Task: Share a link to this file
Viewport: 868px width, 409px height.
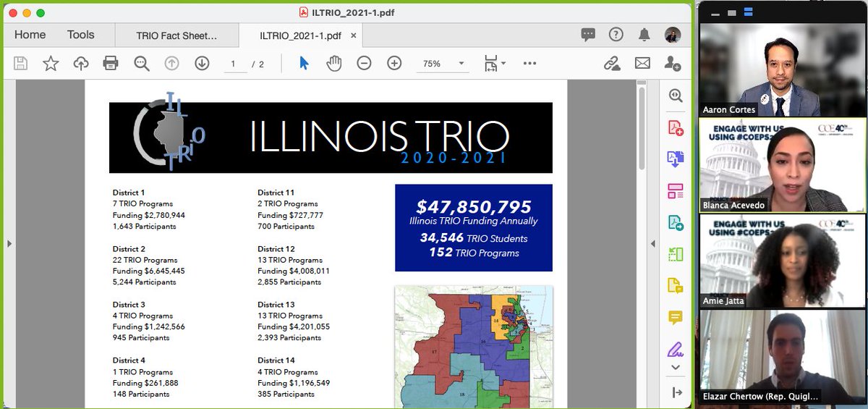Action: tap(612, 64)
